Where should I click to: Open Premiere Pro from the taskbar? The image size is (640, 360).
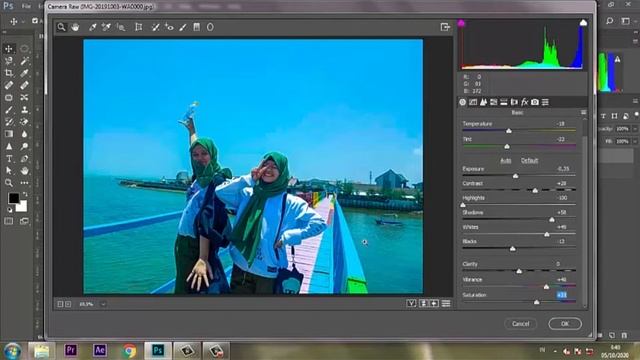pyautogui.click(x=71, y=350)
